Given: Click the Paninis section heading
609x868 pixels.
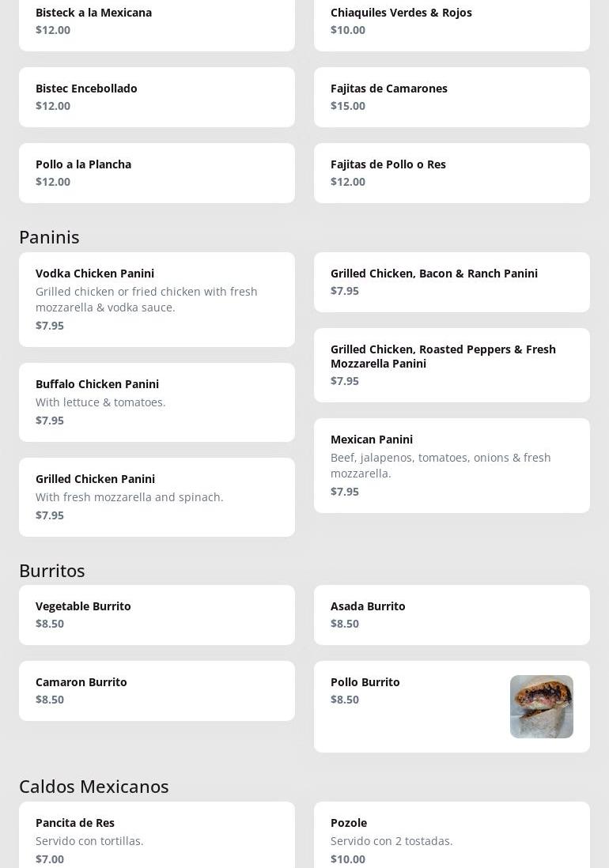Looking at the screenshot, I should pyautogui.click(x=49, y=236).
